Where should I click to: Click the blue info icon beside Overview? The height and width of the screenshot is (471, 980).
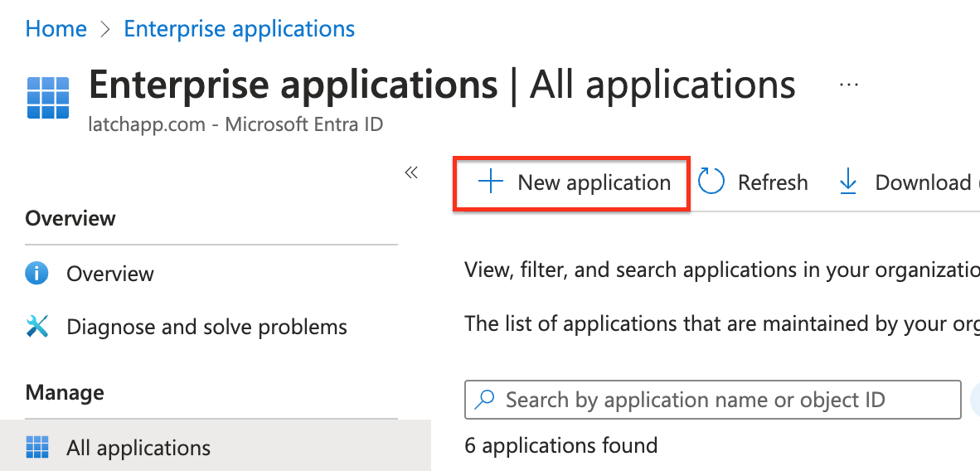[x=37, y=274]
